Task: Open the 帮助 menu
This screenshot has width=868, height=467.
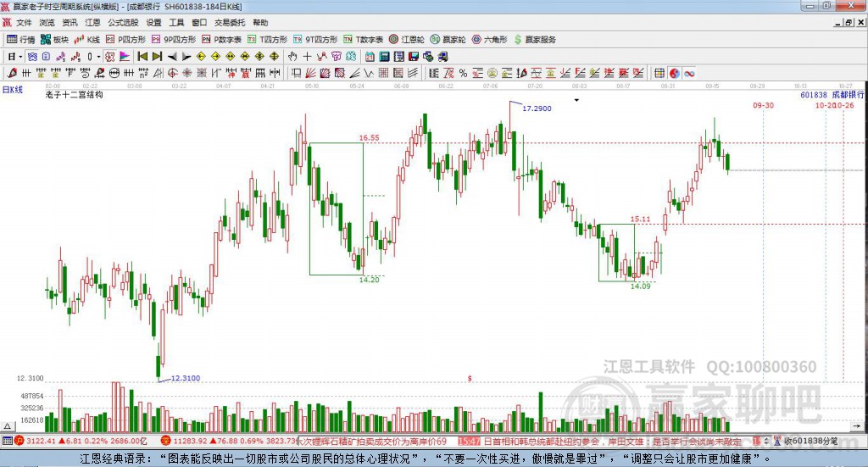Action: tap(260, 23)
